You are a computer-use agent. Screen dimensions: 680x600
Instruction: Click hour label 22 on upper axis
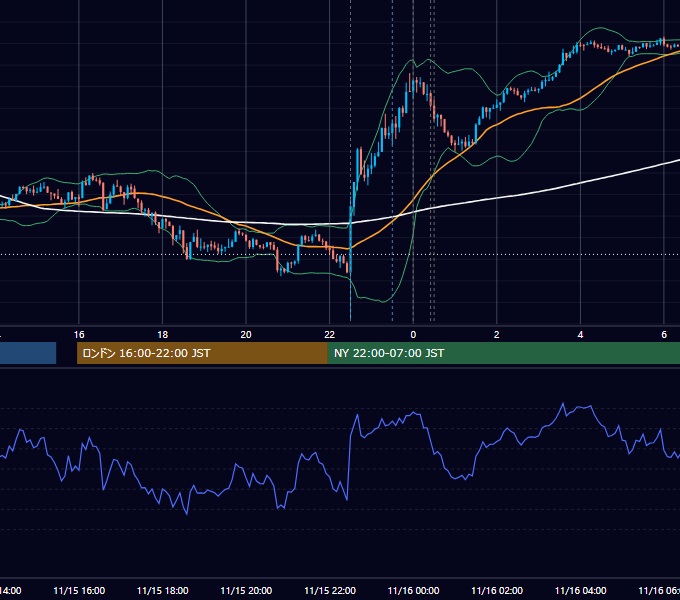pos(330,335)
